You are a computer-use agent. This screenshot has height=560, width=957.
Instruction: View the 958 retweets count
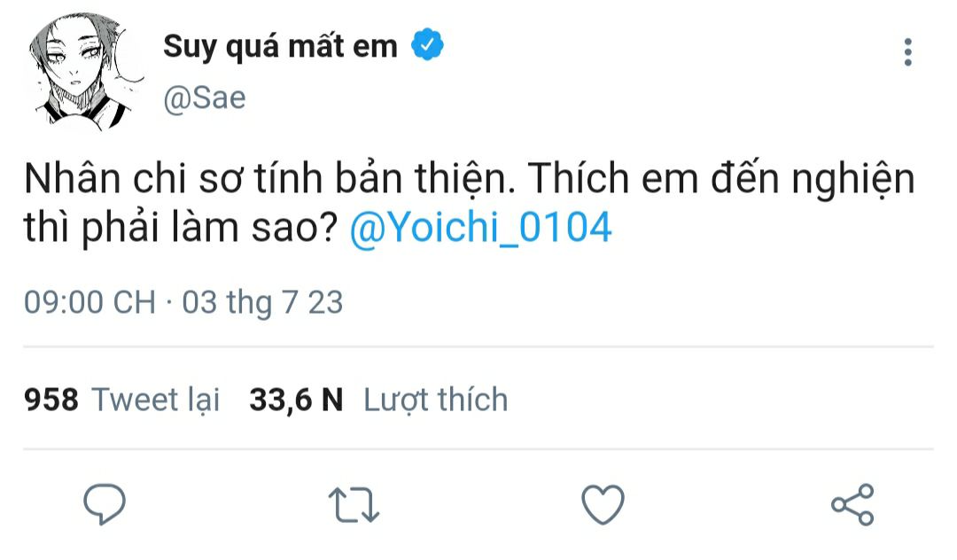tap(51, 400)
